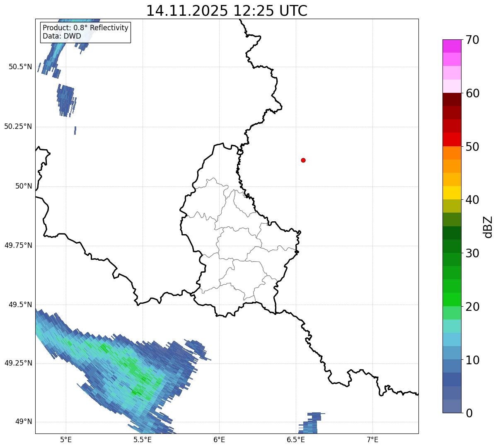
Task: Click the Product: 0.8° Reflectivity label
Action: point(86,28)
